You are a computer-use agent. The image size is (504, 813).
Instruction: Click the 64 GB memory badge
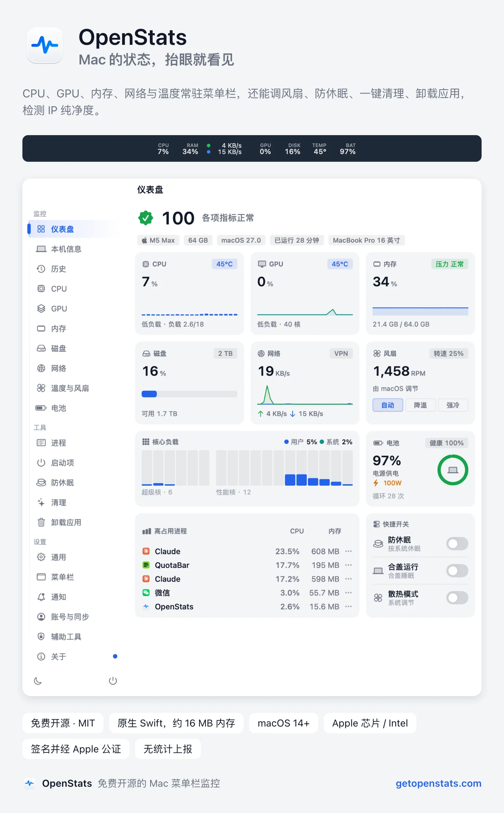tap(198, 240)
